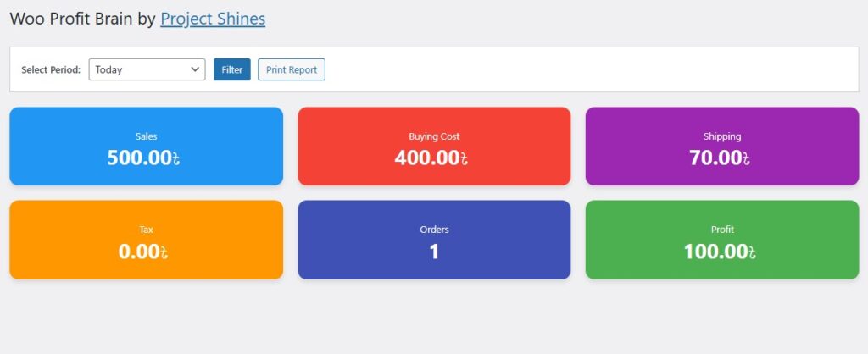Image resolution: width=868 pixels, height=354 pixels.
Task: Click the Print Report button
Action: 291,69
